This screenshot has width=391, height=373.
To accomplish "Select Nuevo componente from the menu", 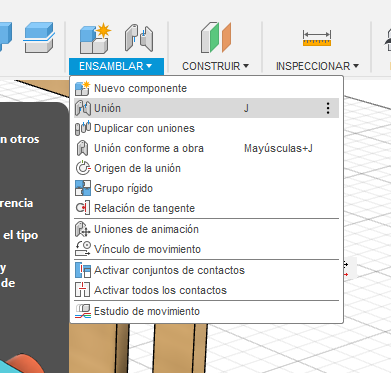I will [206, 88].
